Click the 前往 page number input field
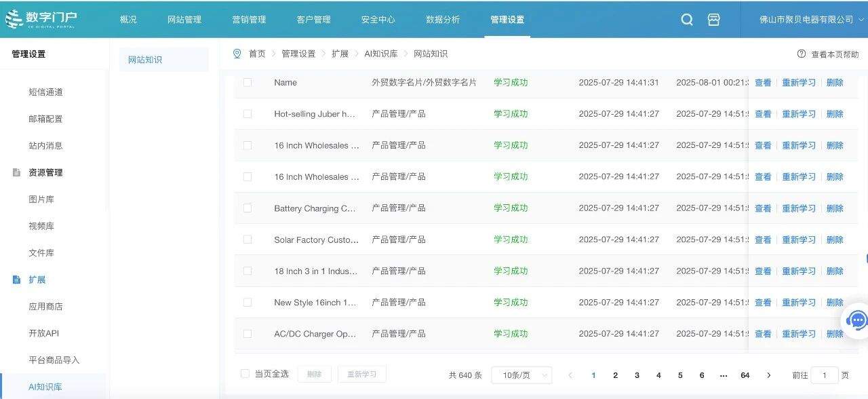The width and height of the screenshot is (868, 399). tap(824, 375)
